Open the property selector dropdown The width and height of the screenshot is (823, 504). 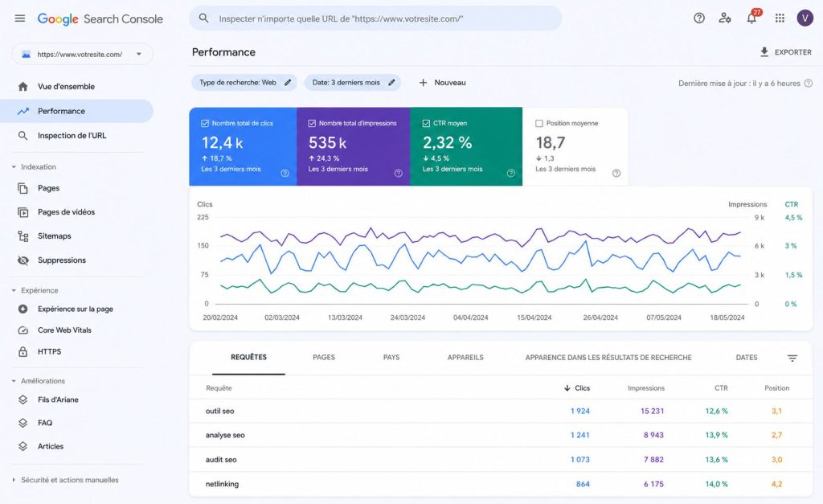tap(83, 54)
